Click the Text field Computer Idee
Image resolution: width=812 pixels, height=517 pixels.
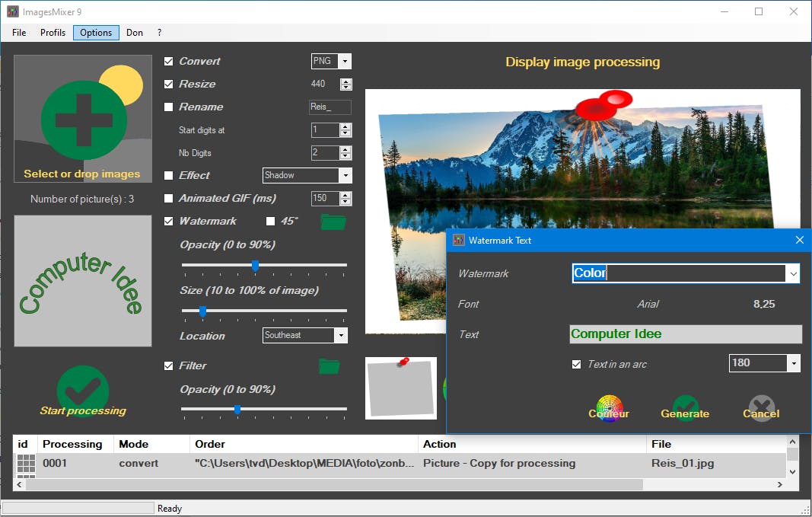[686, 334]
